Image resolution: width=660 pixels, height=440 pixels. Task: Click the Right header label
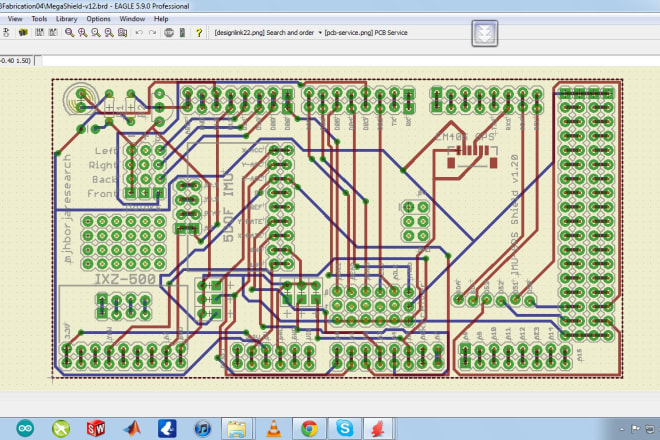[103, 165]
